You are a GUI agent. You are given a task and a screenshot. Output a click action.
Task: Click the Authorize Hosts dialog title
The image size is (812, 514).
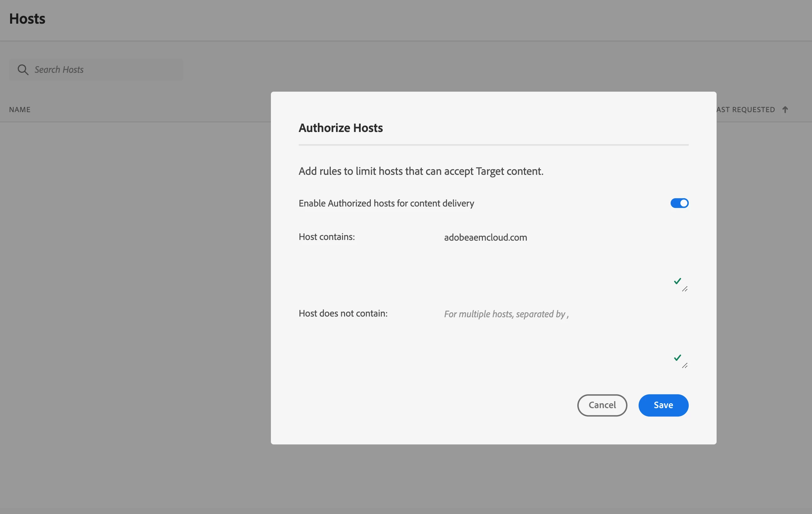[x=341, y=128]
